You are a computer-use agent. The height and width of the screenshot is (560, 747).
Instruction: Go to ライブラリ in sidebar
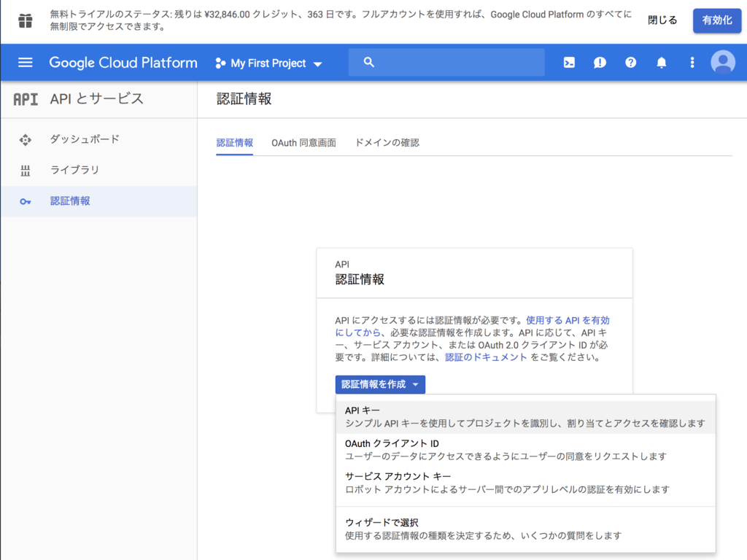(75, 170)
